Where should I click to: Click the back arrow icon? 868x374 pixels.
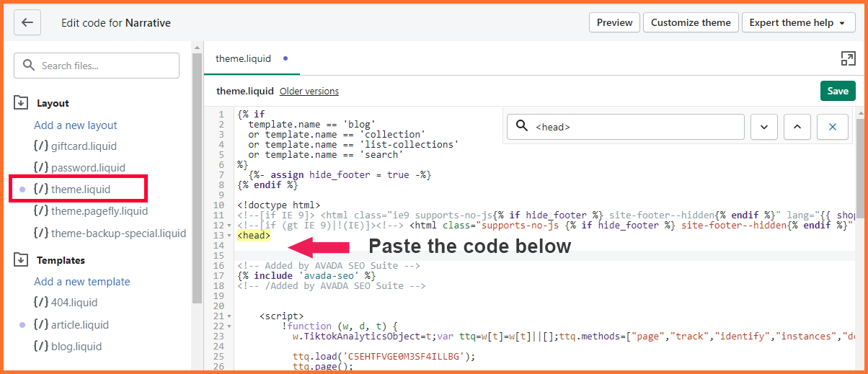[x=27, y=22]
